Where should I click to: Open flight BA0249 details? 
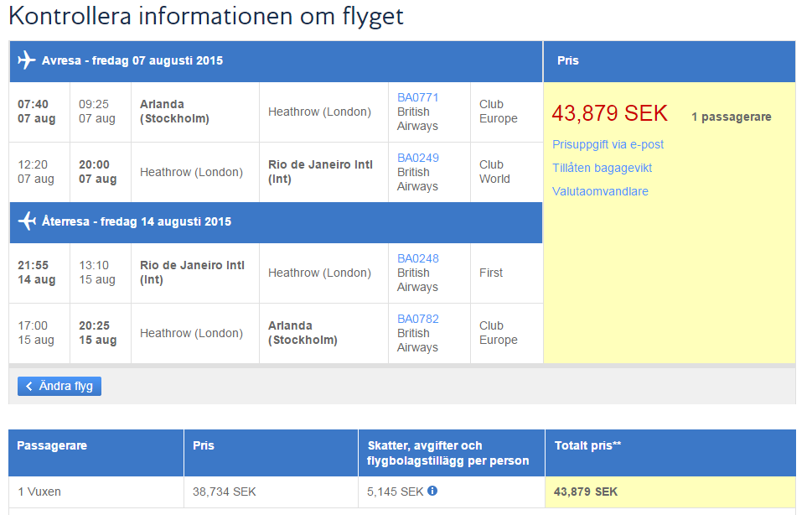tap(417, 158)
